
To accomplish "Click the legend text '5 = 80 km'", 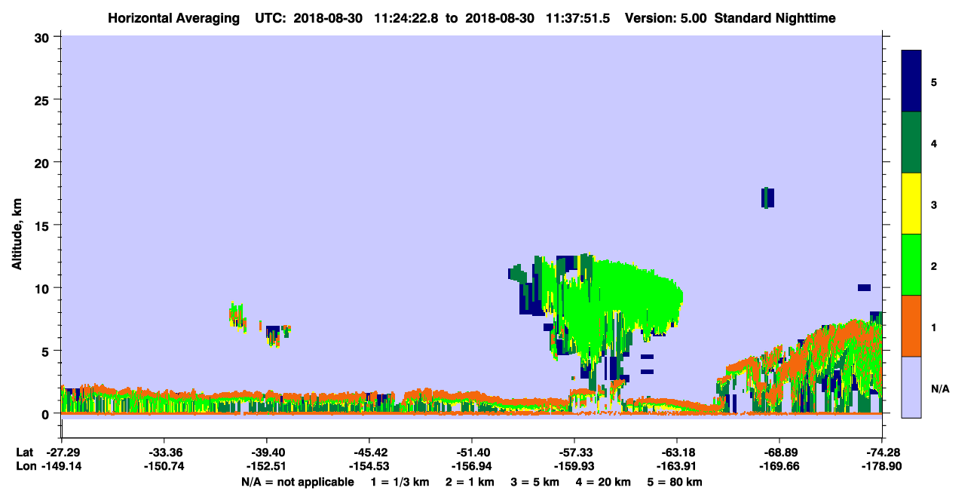I will click(676, 482).
